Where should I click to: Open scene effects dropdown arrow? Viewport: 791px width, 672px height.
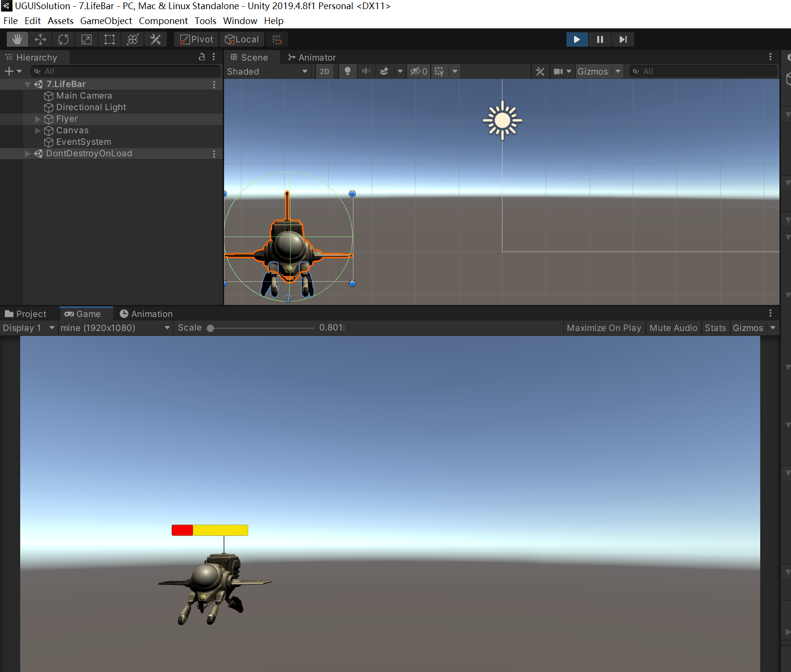click(x=400, y=72)
